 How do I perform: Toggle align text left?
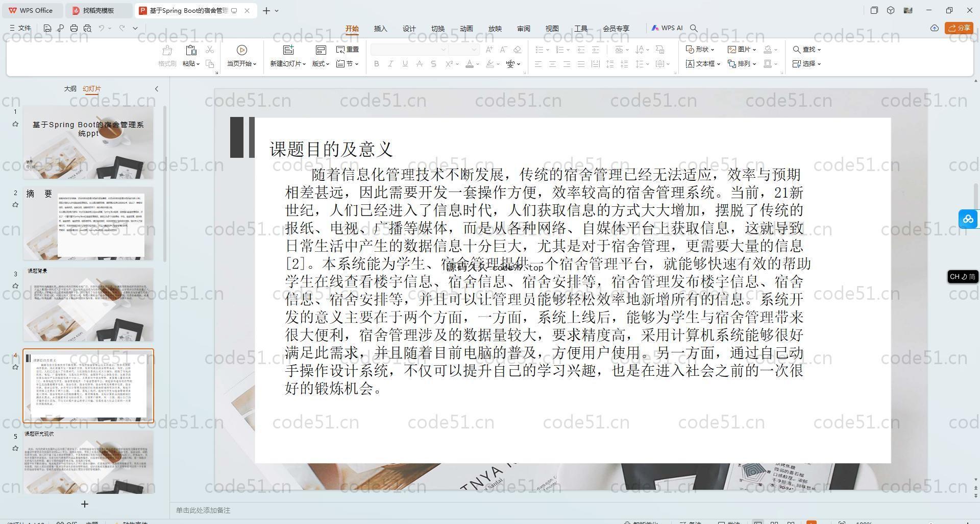[538, 64]
